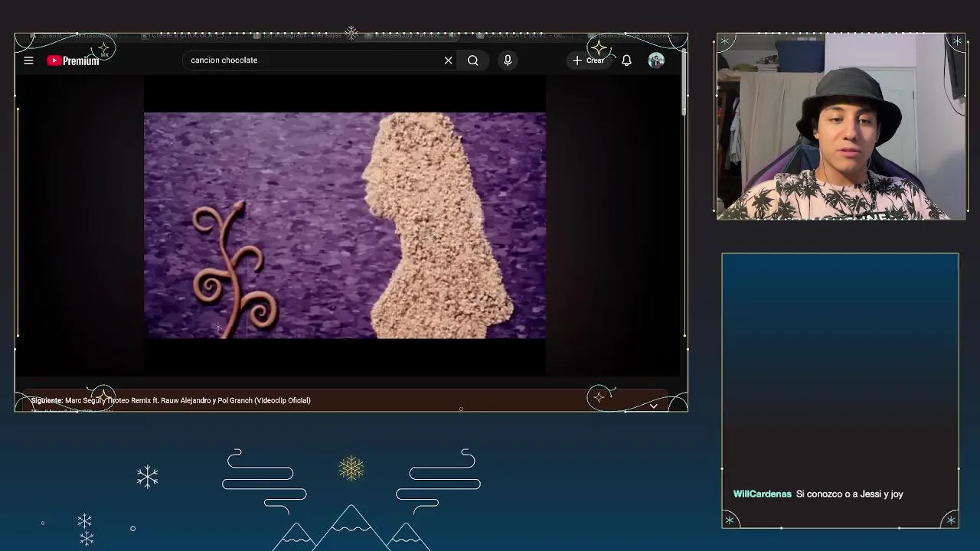
Task: Expand the Siguiente bar with the chevron
Action: click(x=653, y=406)
